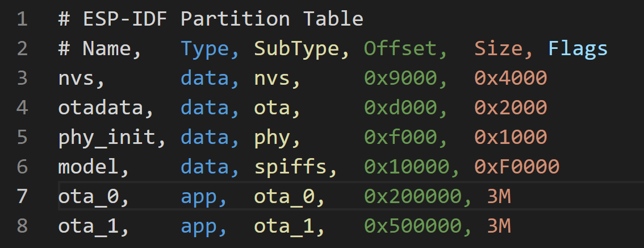Click "3M" size on the ota_0 line
This screenshot has width=644, height=248.
tap(499, 197)
